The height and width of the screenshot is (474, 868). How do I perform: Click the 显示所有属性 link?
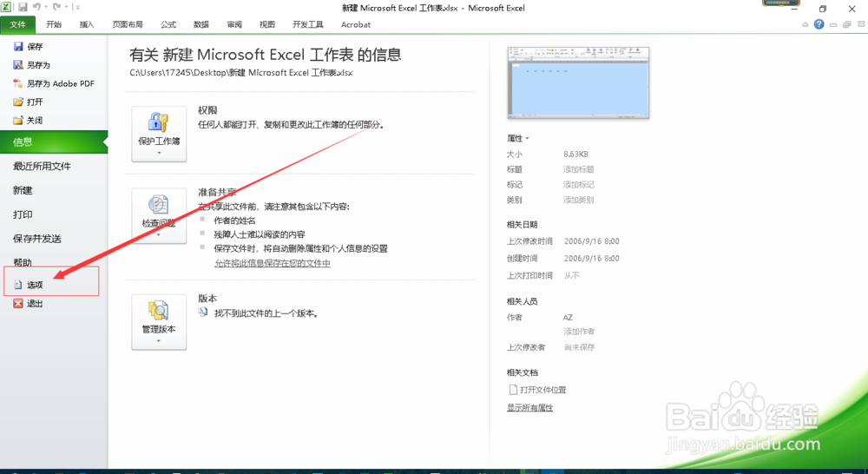(x=529, y=407)
